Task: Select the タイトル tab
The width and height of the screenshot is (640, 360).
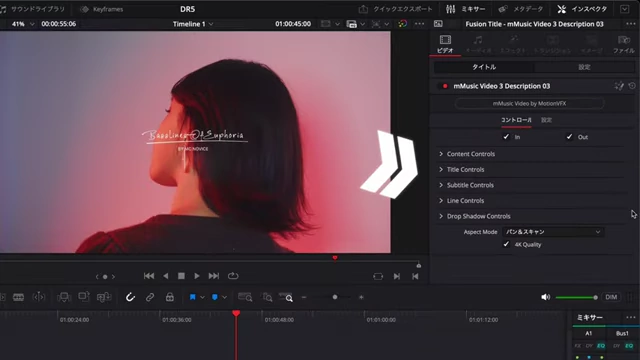Action: 484,67
